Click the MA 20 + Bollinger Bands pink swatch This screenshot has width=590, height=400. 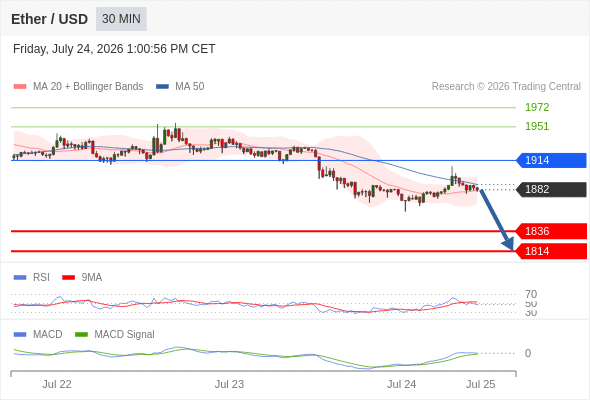point(20,87)
